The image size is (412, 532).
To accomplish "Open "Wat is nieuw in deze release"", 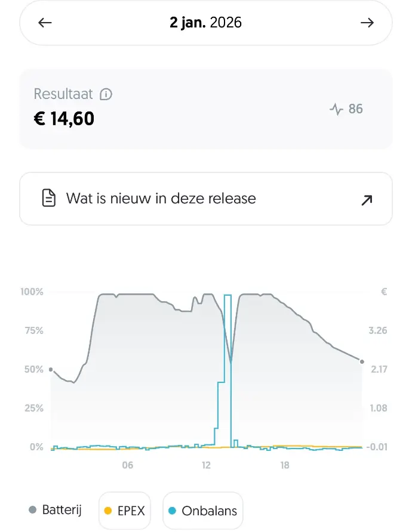I will [161, 199].
